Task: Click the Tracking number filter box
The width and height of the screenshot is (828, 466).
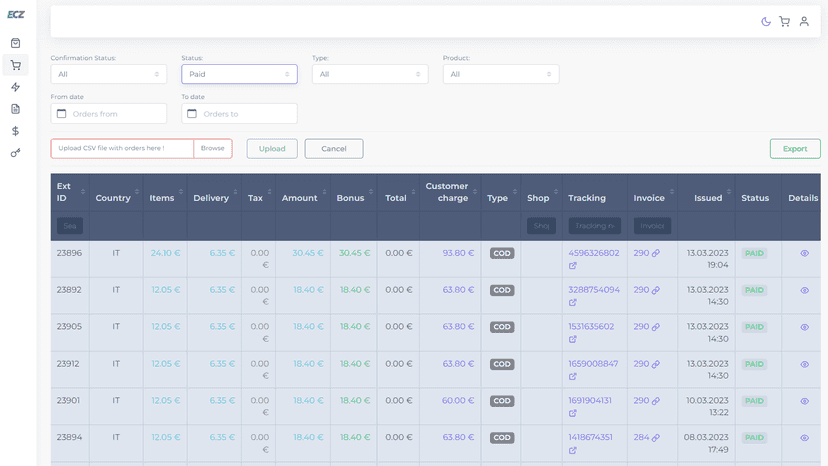Action: click(595, 226)
